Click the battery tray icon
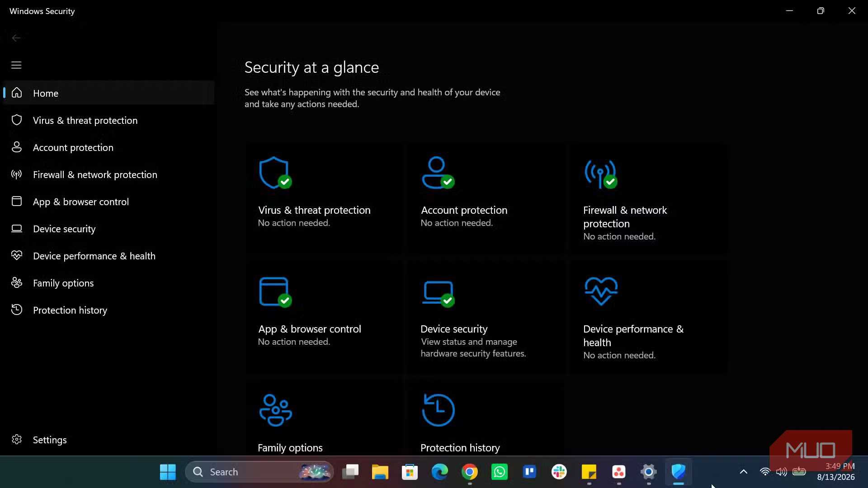This screenshot has height=488, width=868. (x=799, y=471)
